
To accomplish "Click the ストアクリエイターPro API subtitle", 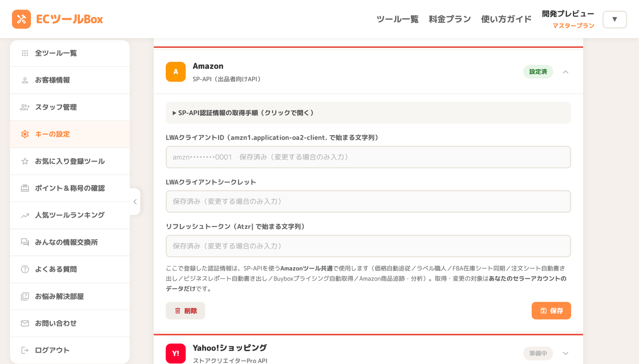I will pyautogui.click(x=230, y=361).
